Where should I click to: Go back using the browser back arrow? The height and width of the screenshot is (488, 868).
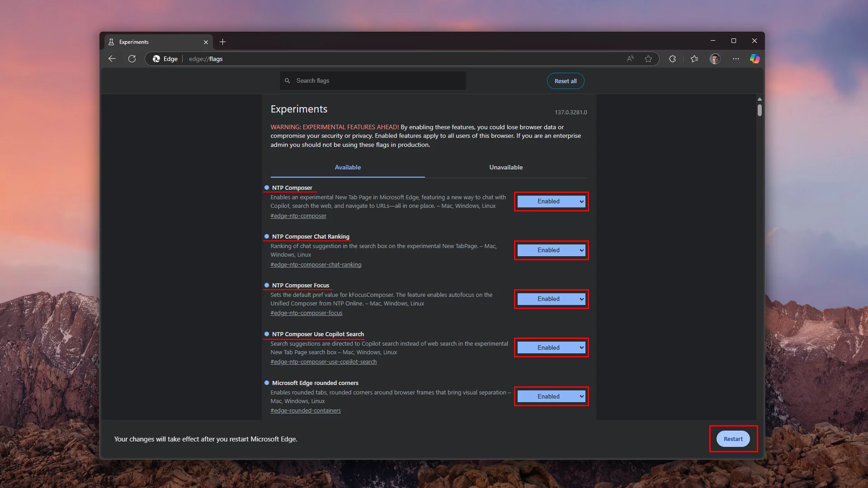pyautogui.click(x=112, y=59)
